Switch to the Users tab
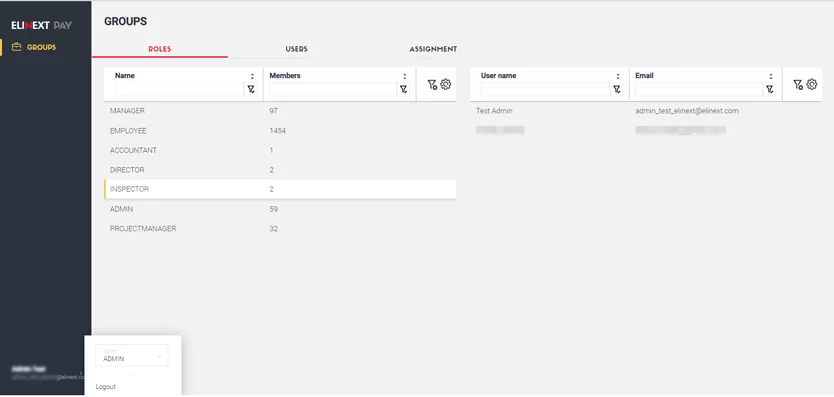The height and width of the screenshot is (397, 834). coord(296,49)
